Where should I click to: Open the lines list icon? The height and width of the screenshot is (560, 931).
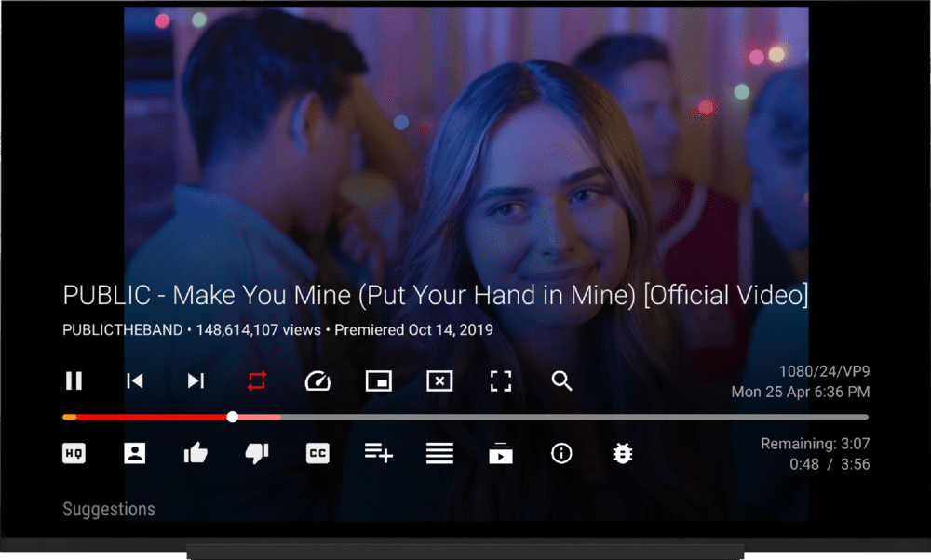440,454
